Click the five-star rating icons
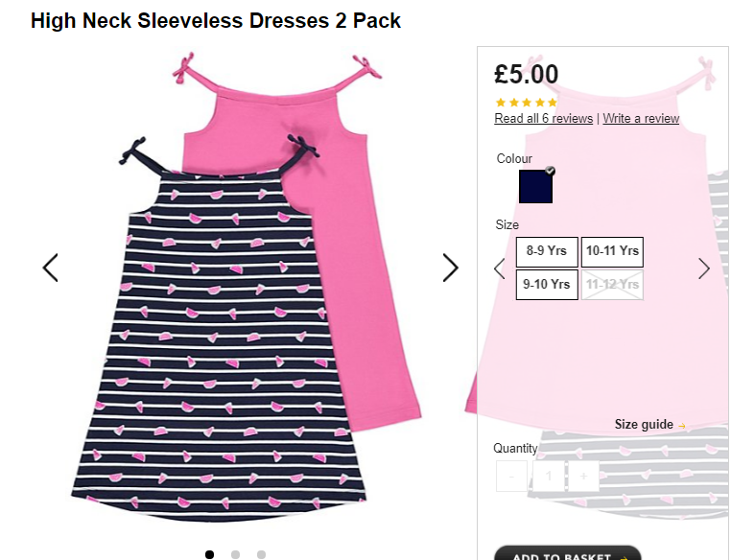The width and height of the screenshot is (731, 560). 527,103
